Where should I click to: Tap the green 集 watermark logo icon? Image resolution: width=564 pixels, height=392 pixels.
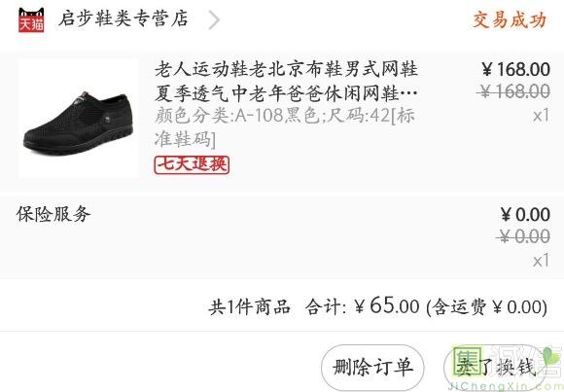coord(468,361)
